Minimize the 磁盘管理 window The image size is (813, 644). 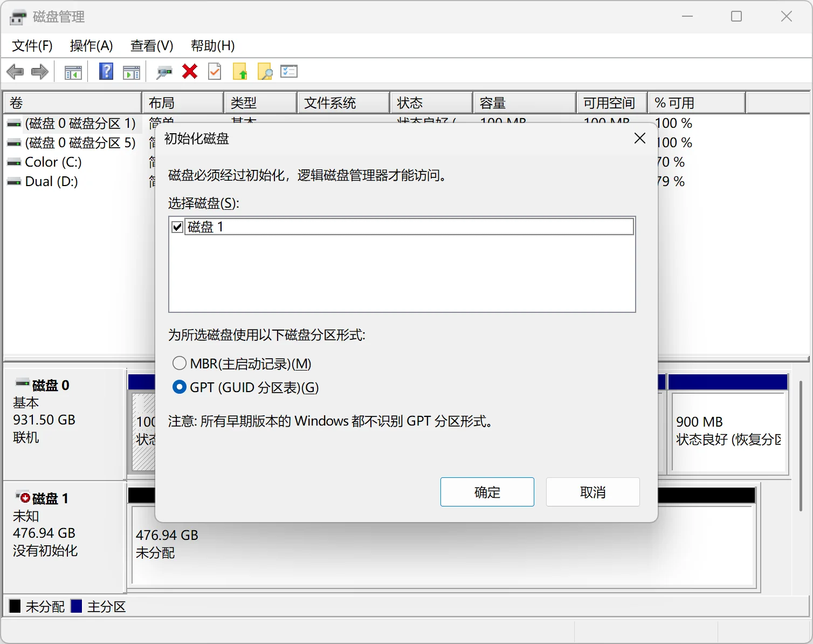click(687, 17)
